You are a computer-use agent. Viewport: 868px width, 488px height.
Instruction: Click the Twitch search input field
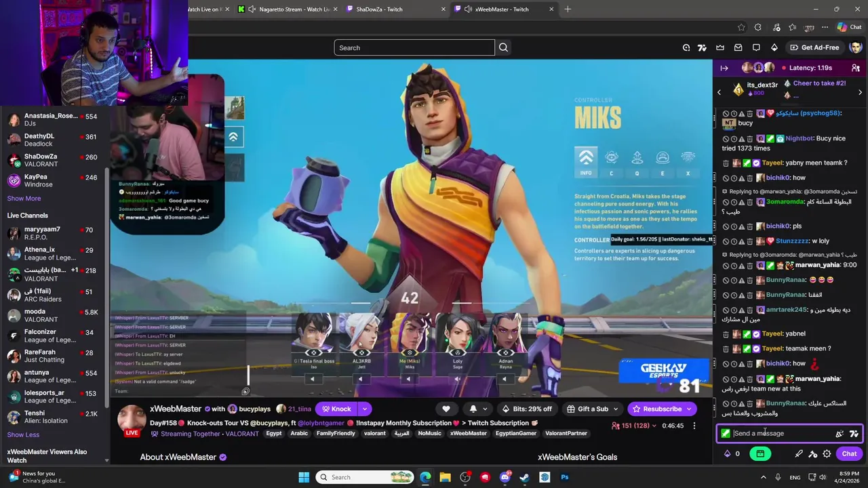point(414,47)
